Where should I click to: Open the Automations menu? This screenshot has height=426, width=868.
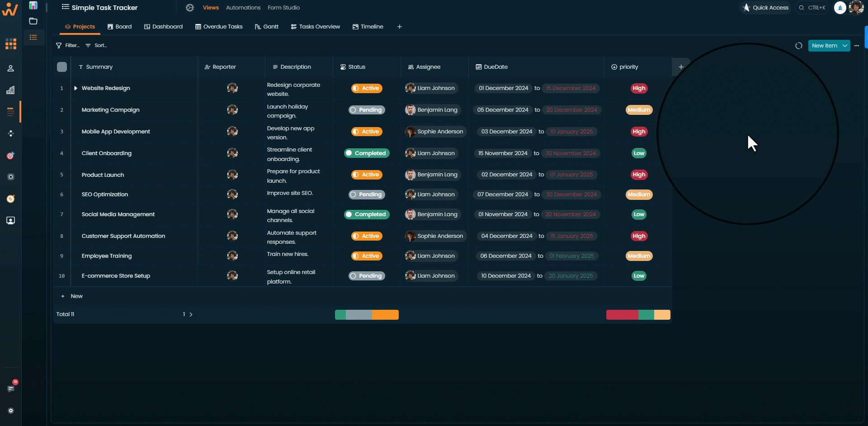243,8
